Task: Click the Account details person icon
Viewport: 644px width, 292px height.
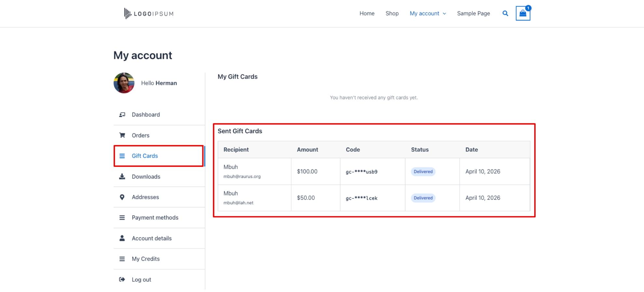Action: 122,238
